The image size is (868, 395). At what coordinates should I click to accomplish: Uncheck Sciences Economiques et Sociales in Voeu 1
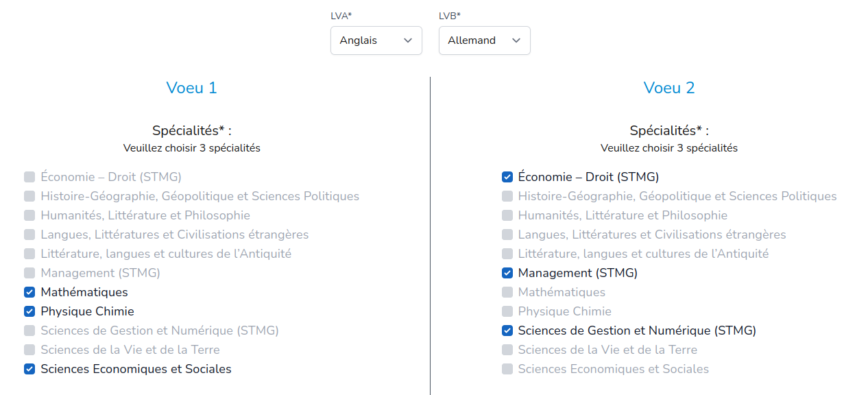(29, 369)
